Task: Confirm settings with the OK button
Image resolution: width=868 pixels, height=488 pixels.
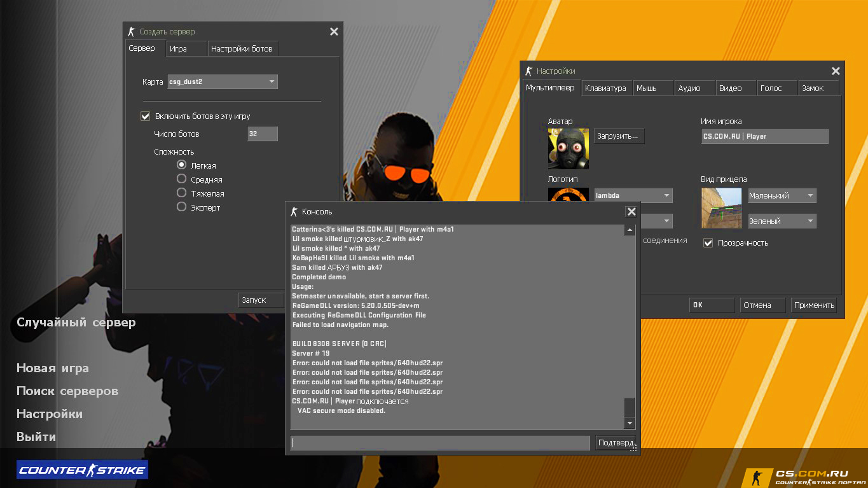Action: 712,305
